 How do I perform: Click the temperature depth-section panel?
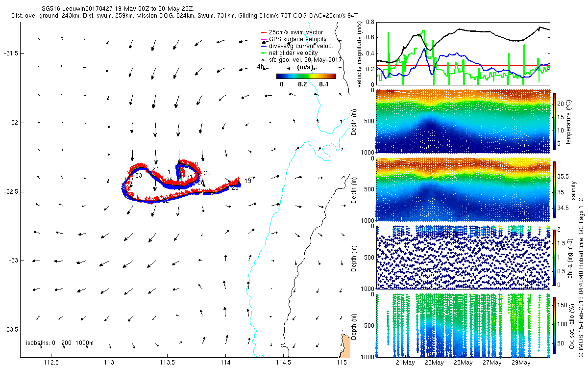click(x=463, y=121)
